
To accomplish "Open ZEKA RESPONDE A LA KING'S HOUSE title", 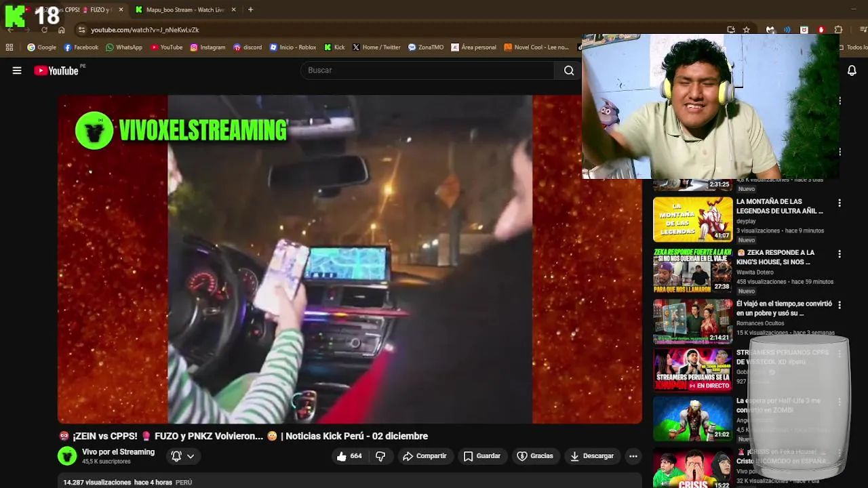I will click(775, 258).
